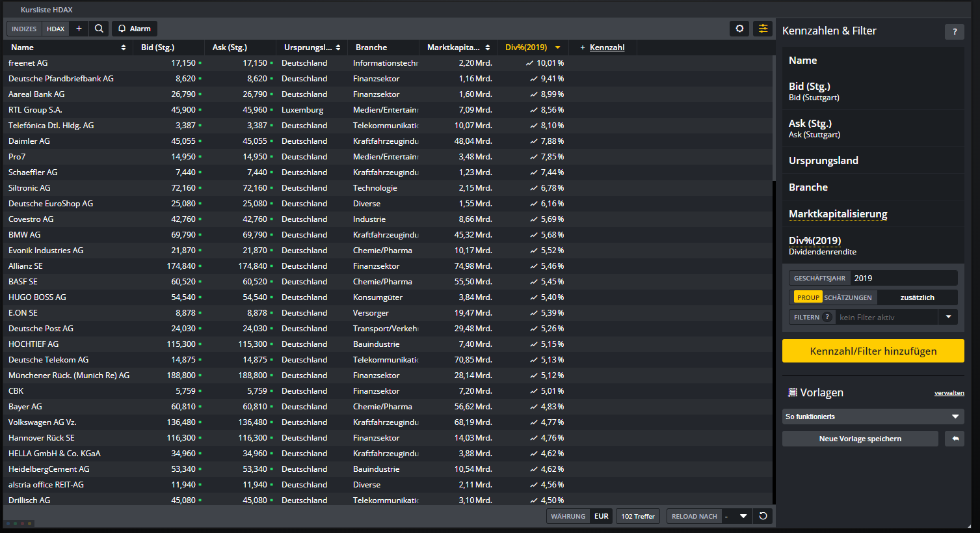Screen dimensions: 980x533
Task: Click the trend chart icon in Deutsche Telekom AG row
Action: [x=534, y=360]
